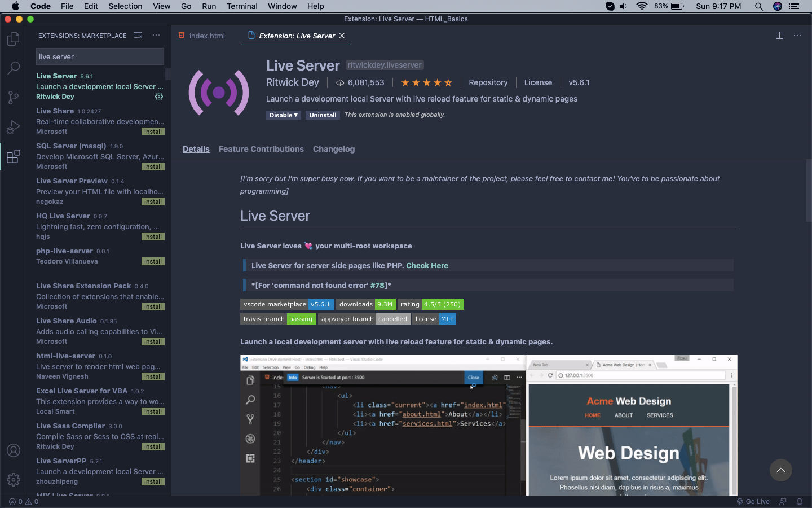Open the Selection menu
This screenshot has width=812, height=508.
[x=125, y=6]
